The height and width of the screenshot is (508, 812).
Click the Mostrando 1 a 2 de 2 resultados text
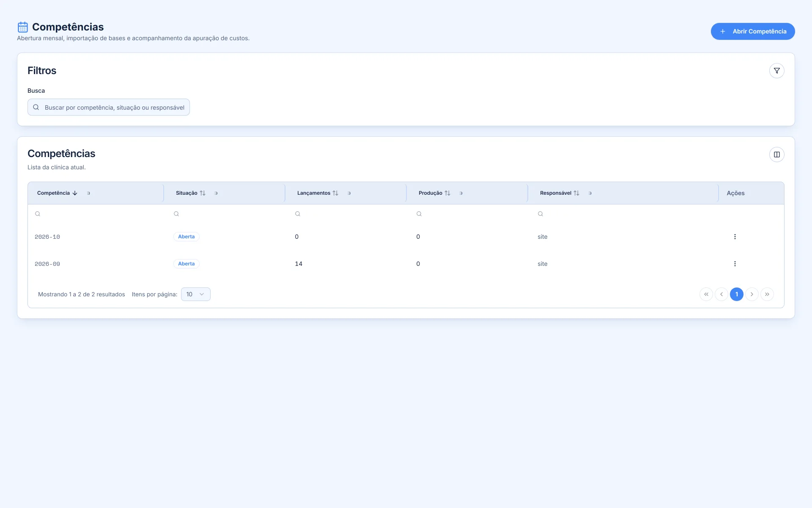[82, 294]
